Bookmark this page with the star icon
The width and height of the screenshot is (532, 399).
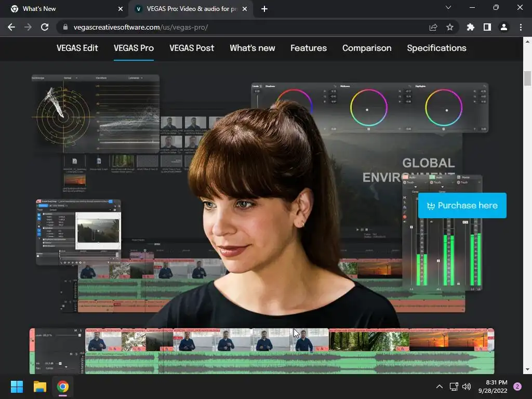pos(450,27)
